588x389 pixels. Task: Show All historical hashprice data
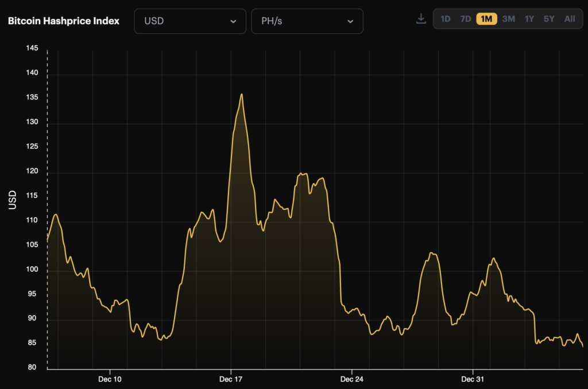click(x=569, y=19)
